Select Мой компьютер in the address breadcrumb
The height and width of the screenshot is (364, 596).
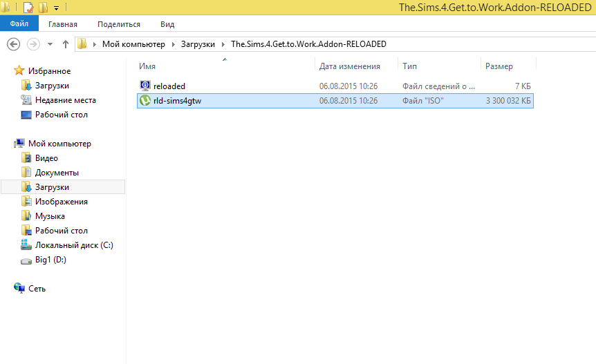tap(133, 44)
